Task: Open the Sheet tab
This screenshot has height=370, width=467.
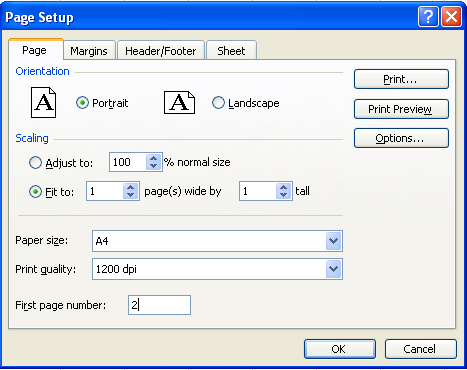Action: coord(231,51)
